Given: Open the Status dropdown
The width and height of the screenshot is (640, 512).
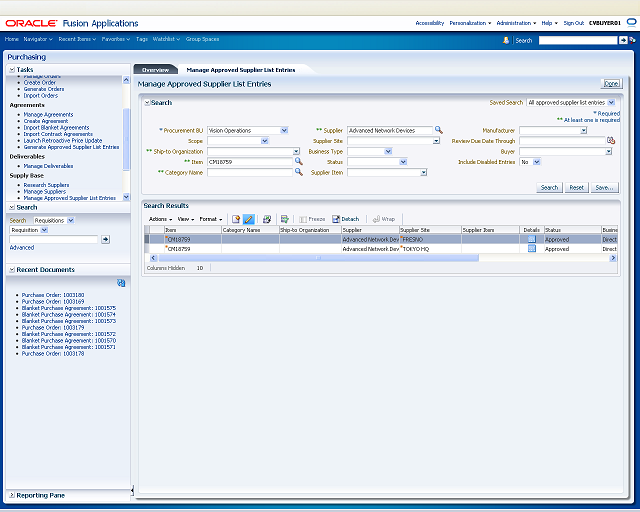Looking at the screenshot, I should [x=403, y=162].
